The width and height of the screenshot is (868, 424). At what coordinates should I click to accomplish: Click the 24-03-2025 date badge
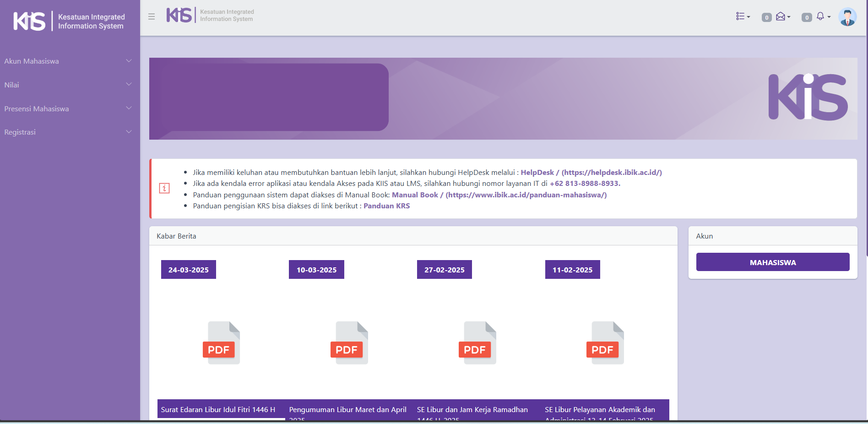(x=188, y=270)
